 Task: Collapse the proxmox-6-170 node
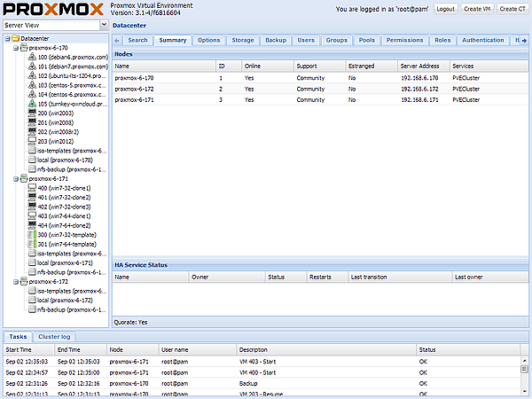tap(16, 48)
